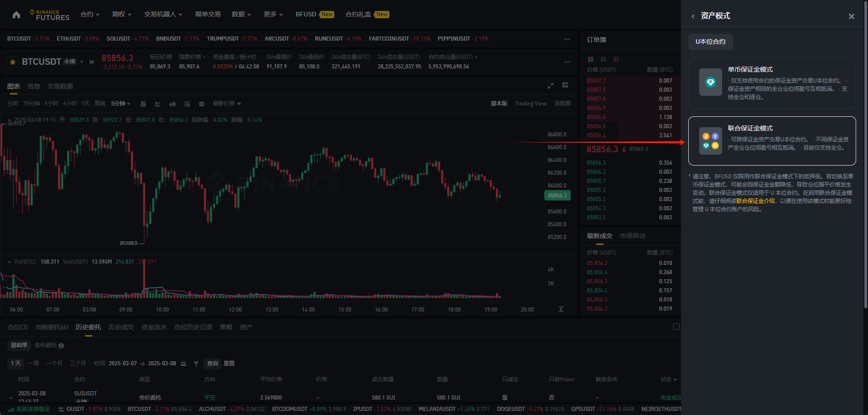This screenshot has width=868, height=415.
Task: Tick the checkbox right of the positions tabs
Action: tap(676, 327)
